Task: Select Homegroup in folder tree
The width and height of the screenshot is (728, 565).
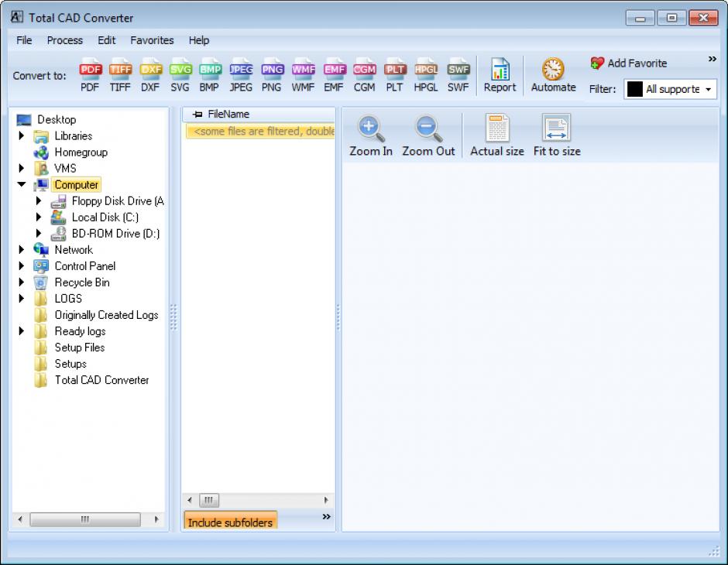Action: click(x=81, y=152)
